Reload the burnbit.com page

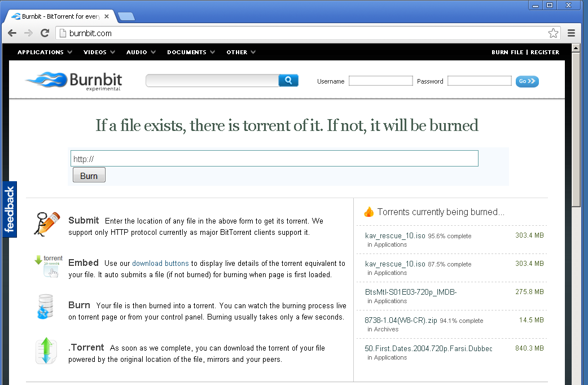45,33
